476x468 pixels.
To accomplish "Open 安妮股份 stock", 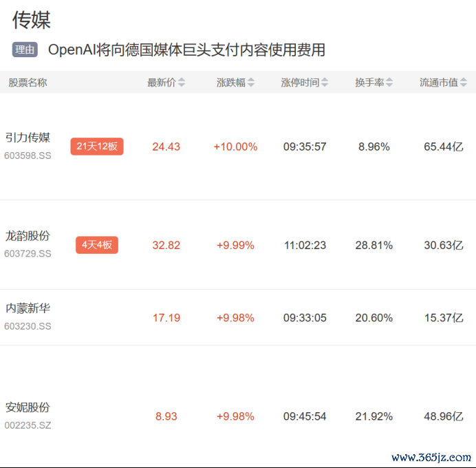I will pos(28,407).
